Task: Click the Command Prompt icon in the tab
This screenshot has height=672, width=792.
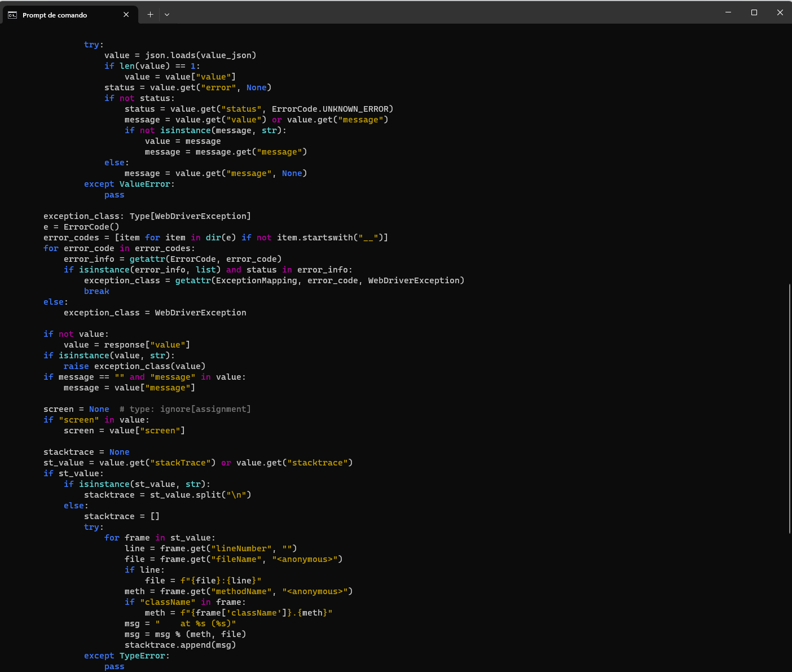Action: pyautogui.click(x=12, y=15)
